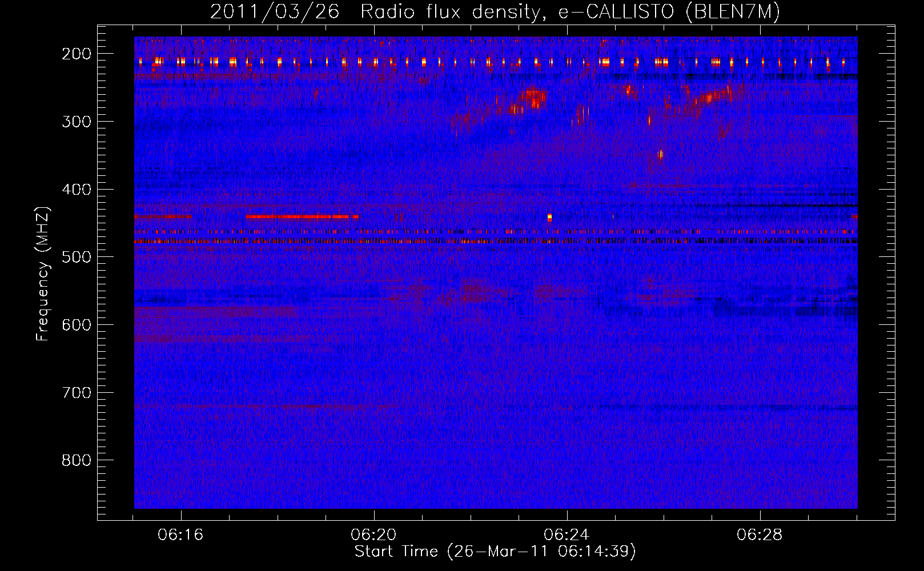Click the bright spot at 440 MHz near 06:24
924x571 pixels.
click(x=549, y=217)
